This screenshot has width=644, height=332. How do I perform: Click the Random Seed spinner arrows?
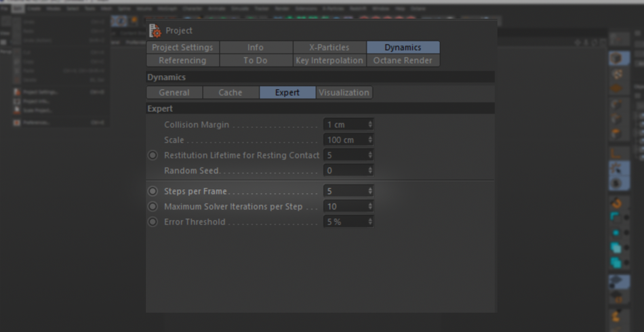click(370, 170)
